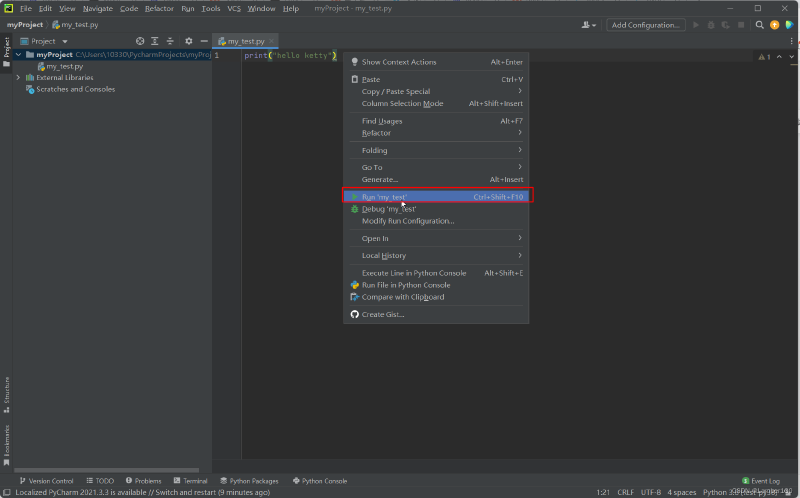The image size is (800, 498).
Task: Toggle Column Selection Mode
Action: point(437,103)
